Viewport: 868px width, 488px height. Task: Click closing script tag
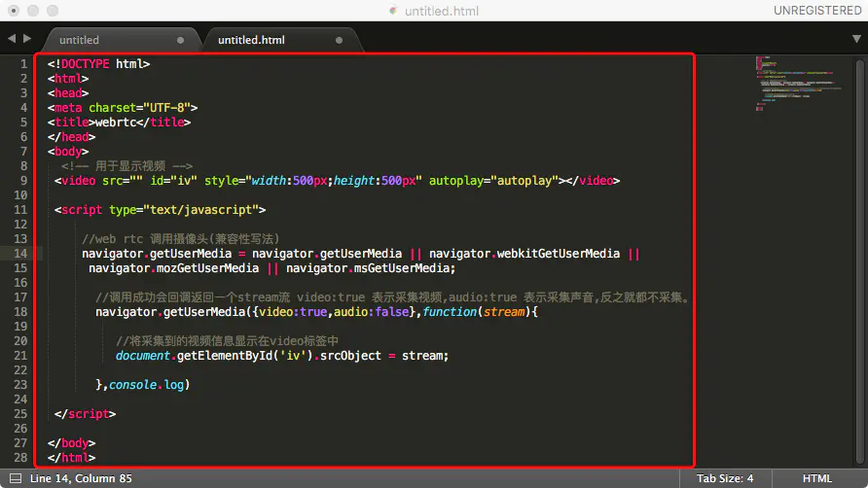coord(86,414)
